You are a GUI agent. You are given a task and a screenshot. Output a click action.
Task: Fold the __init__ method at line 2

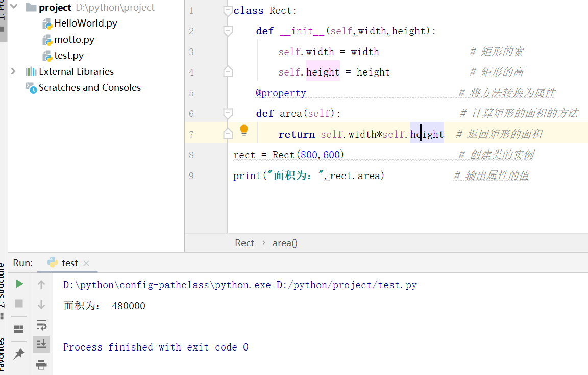click(x=228, y=31)
